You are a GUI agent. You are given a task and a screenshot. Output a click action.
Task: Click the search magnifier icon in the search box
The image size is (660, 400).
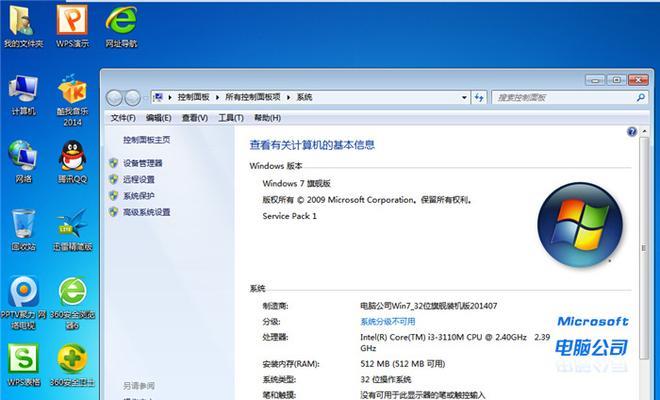click(x=641, y=98)
